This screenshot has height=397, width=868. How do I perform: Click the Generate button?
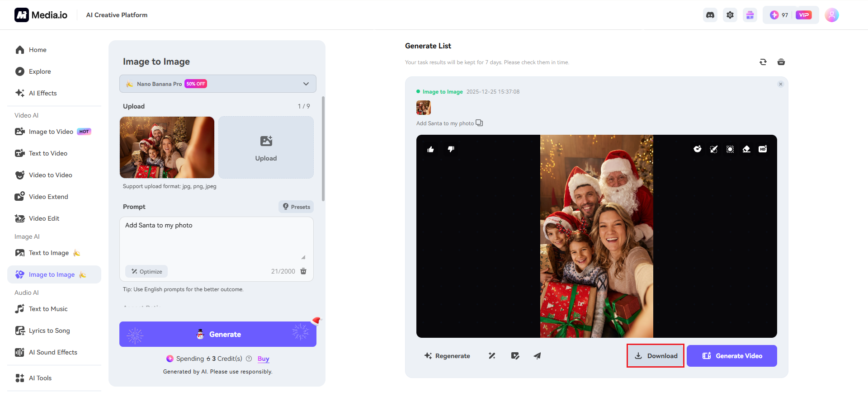click(217, 334)
